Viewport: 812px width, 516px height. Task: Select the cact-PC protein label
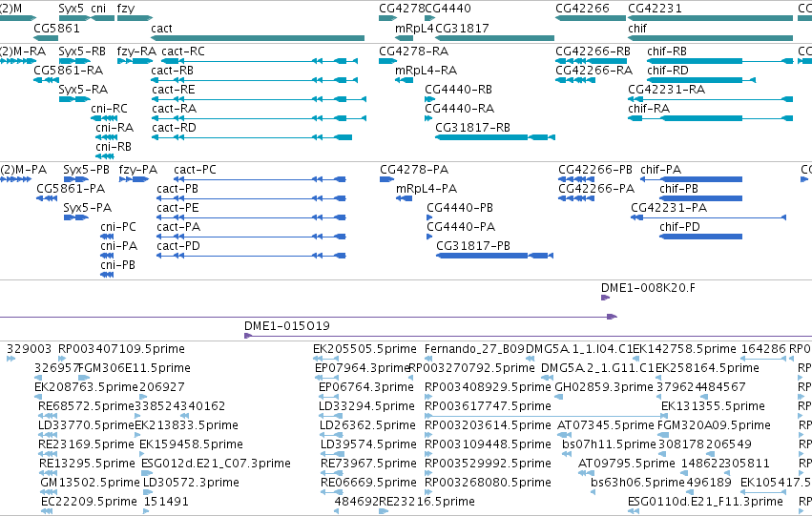pyautogui.click(x=196, y=170)
